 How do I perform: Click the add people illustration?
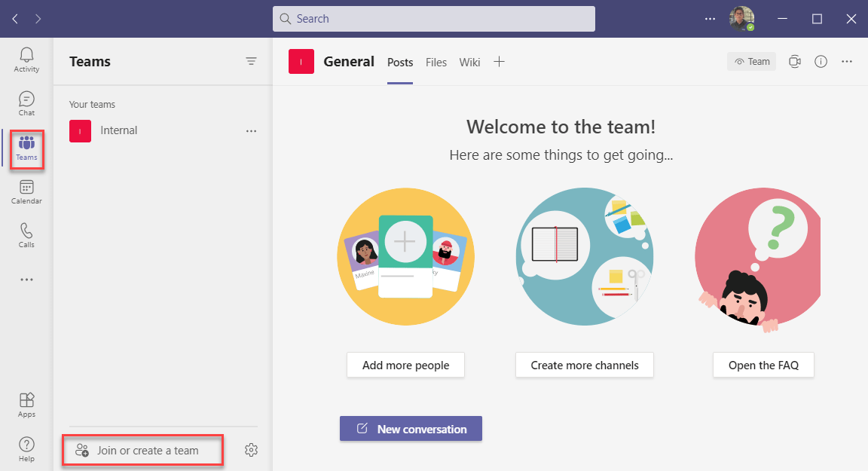point(406,256)
